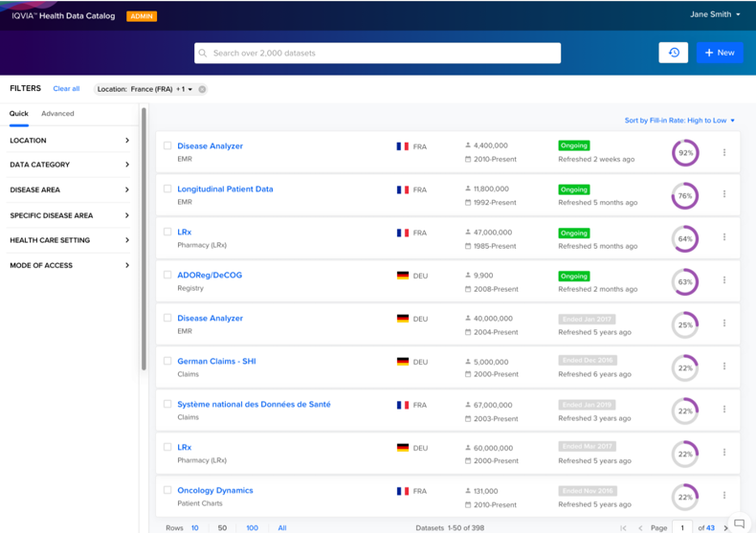Click the New dataset button
This screenshot has width=756, height=533.
pyautogui.click(x=720, y=53)
